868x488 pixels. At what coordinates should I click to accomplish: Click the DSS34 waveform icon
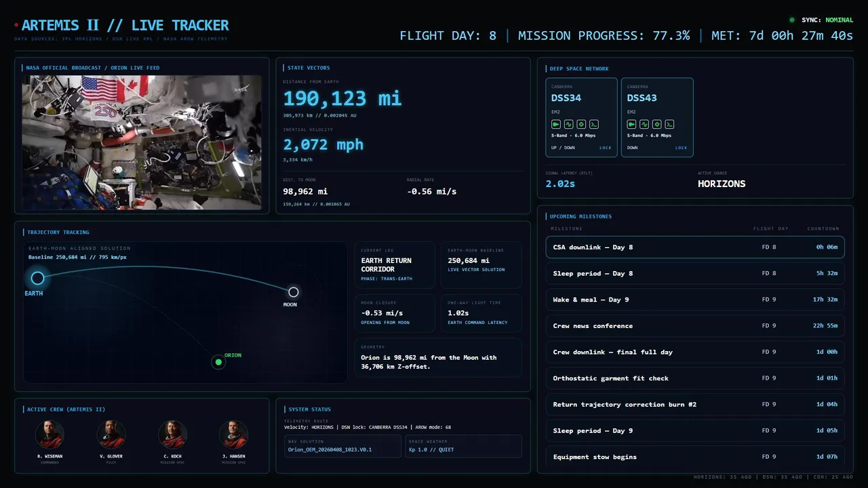pyautogui.click(x=568, y=124)
